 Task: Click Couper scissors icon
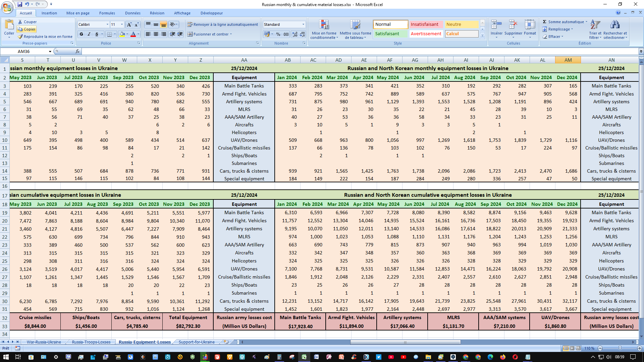coord(20,22)
